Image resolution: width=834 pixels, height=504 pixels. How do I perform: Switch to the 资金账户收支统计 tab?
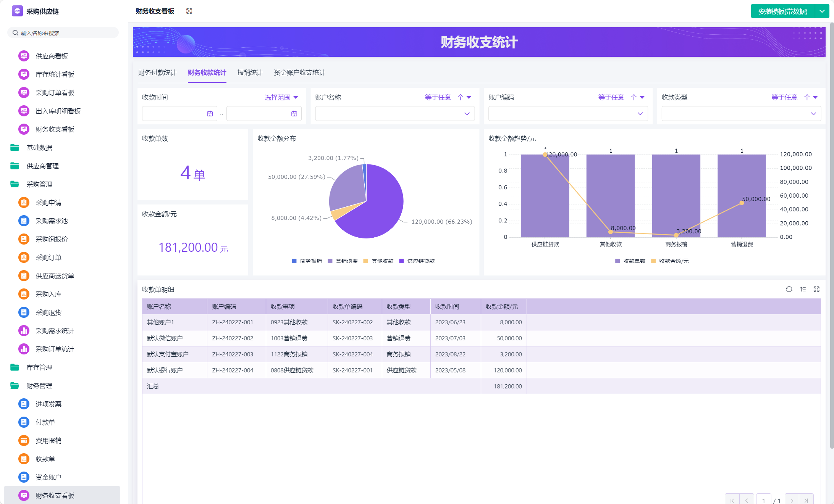tap(299, 72)
